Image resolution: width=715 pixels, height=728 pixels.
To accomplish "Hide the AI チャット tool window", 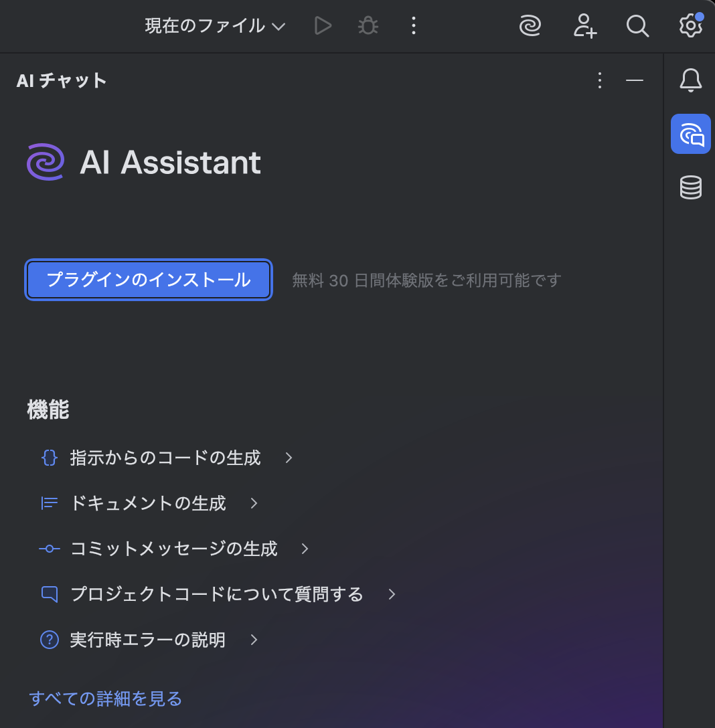I will pyautogui.click(x=634, y=80).
